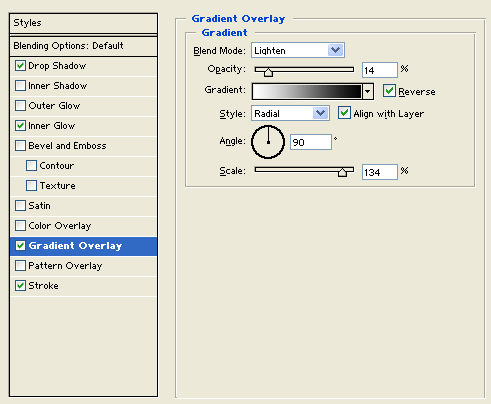This screenshot has height=404, width=491.
Task: Click the Scale percentage input field
Action: (x=380, y=172)
